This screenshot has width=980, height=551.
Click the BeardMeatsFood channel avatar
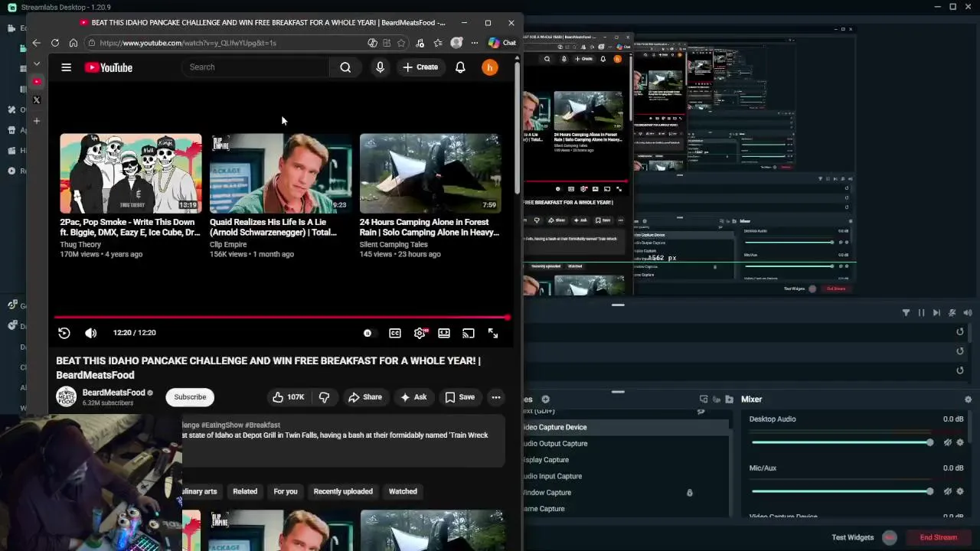click(67, 396)
